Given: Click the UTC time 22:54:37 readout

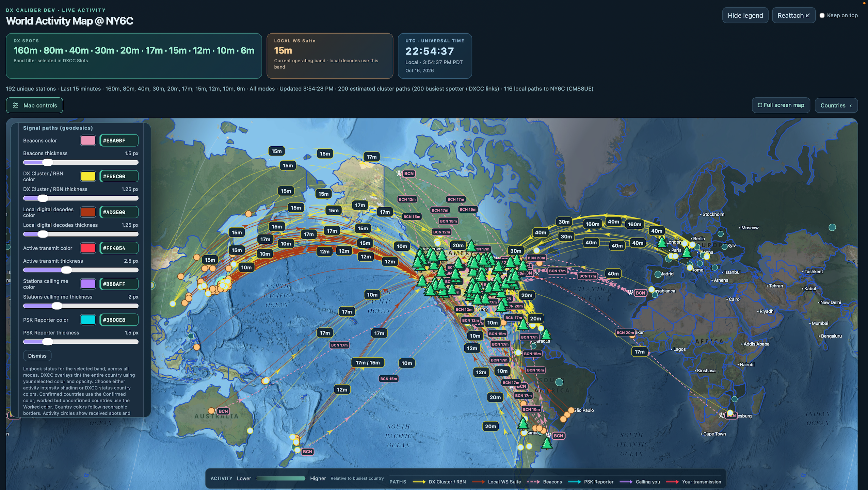Looking at the screenshot, I should pos(430,51).
